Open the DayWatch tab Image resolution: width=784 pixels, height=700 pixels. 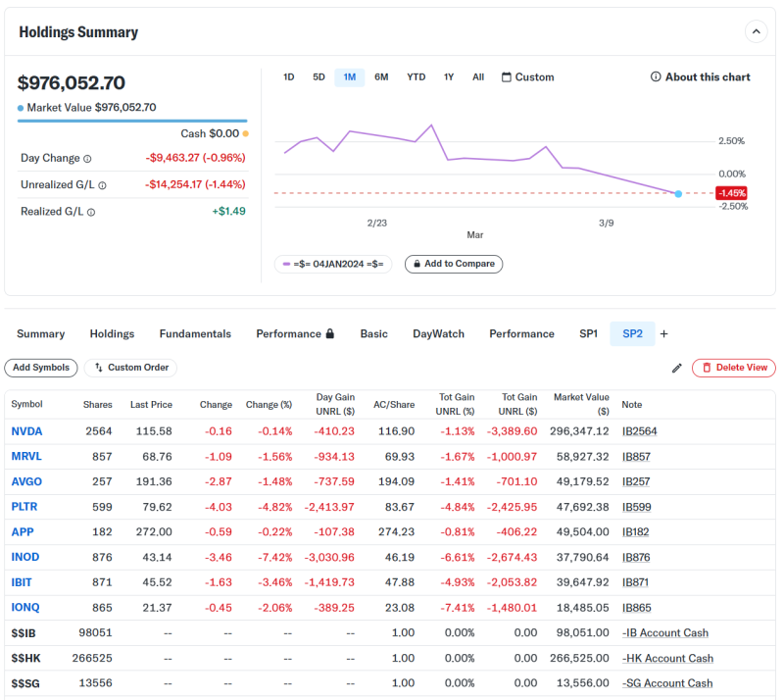click(438, 333)
